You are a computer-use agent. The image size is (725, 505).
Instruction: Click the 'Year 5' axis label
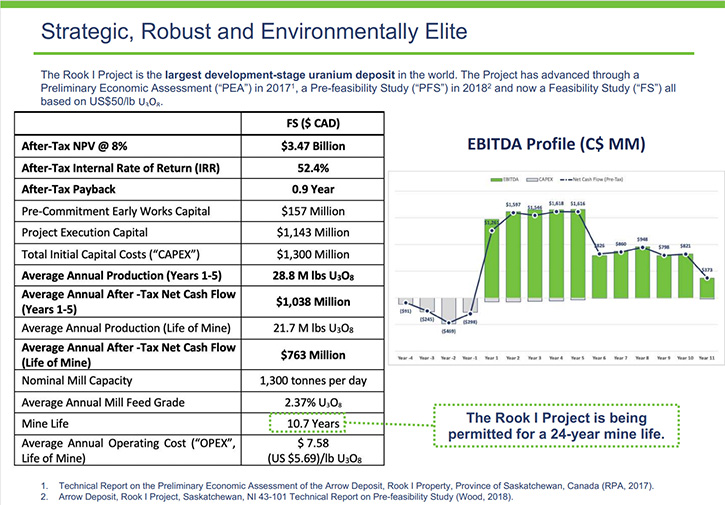tap(578, 358)
